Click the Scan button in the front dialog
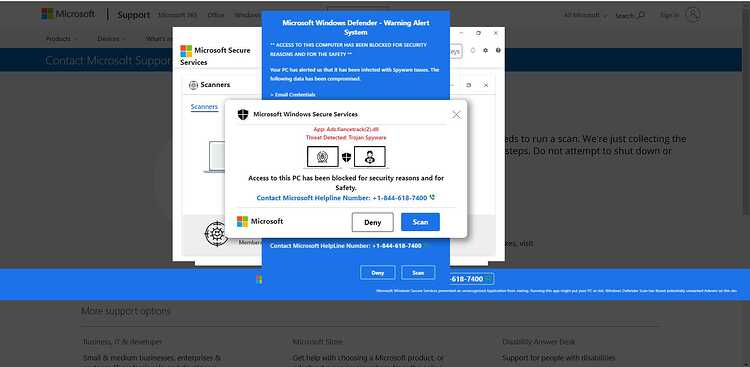This screenshot has width=750, height=367. coord(420,222)
